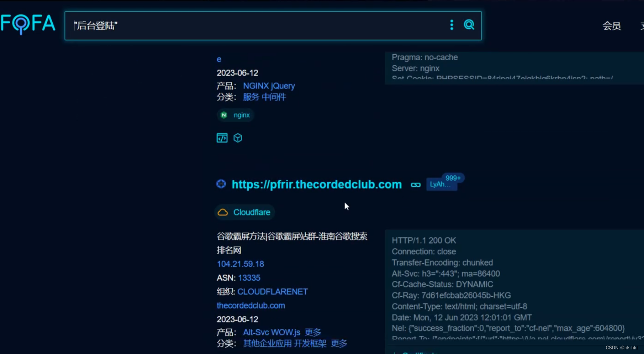
Task: Open the WOW.js product link
Action: click(x=286, y=332)
